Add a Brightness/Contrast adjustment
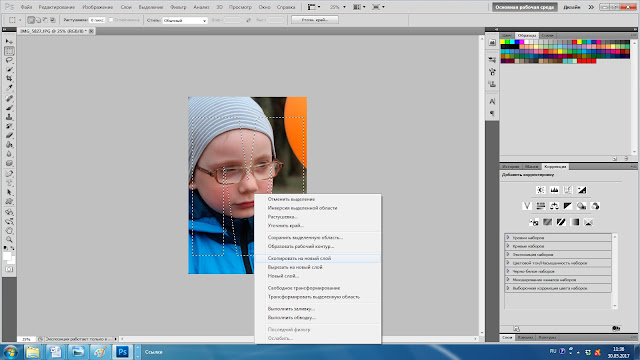 pyautogui.click(x=540, y=190)
